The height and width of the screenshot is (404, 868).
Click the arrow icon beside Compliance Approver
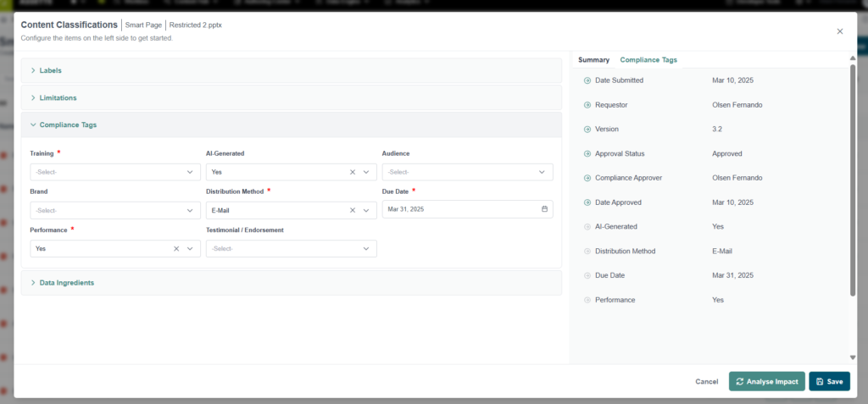587,178
